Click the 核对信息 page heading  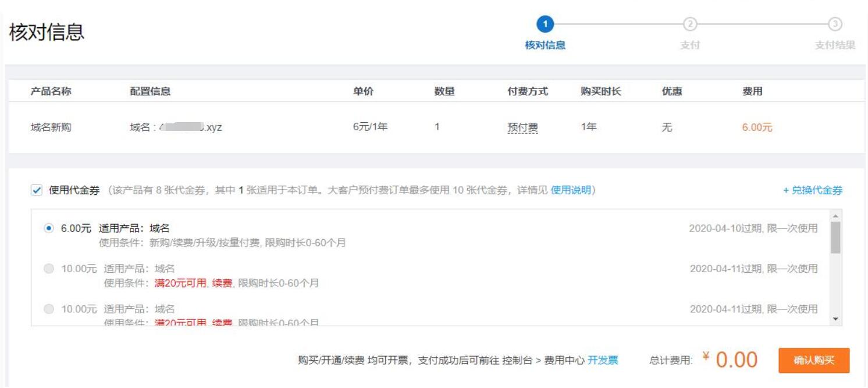(x=47, y=32)
